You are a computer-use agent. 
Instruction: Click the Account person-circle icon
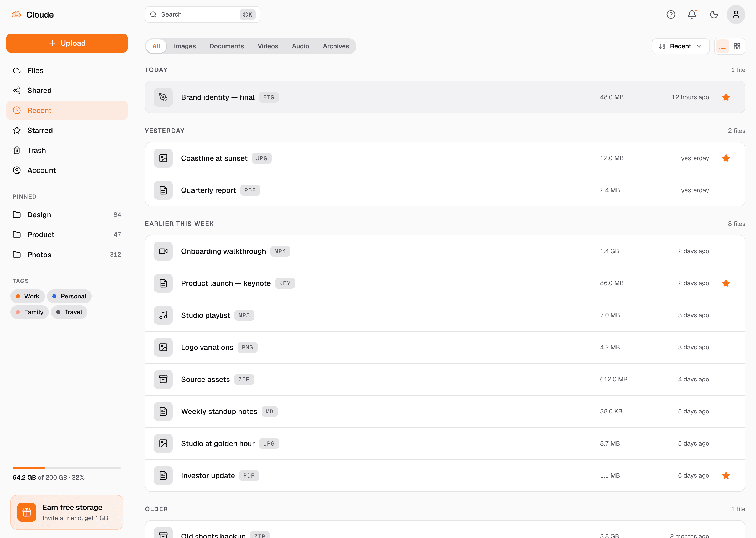(17, 170)
